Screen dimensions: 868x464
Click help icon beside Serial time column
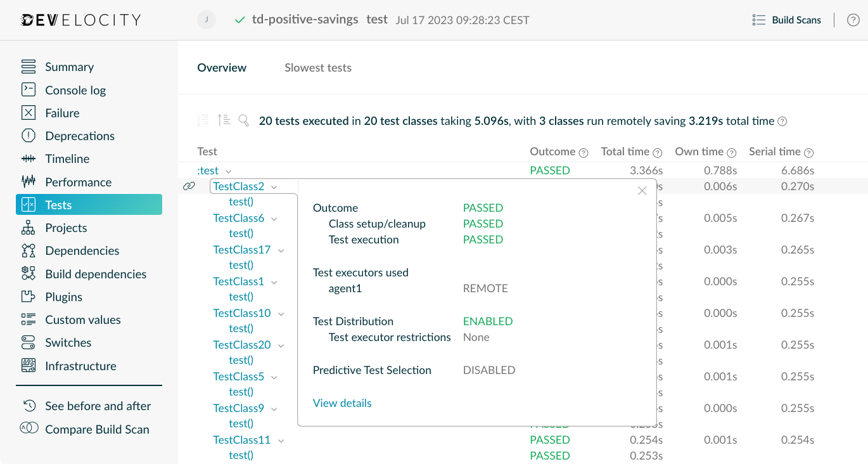click(808, 153)
